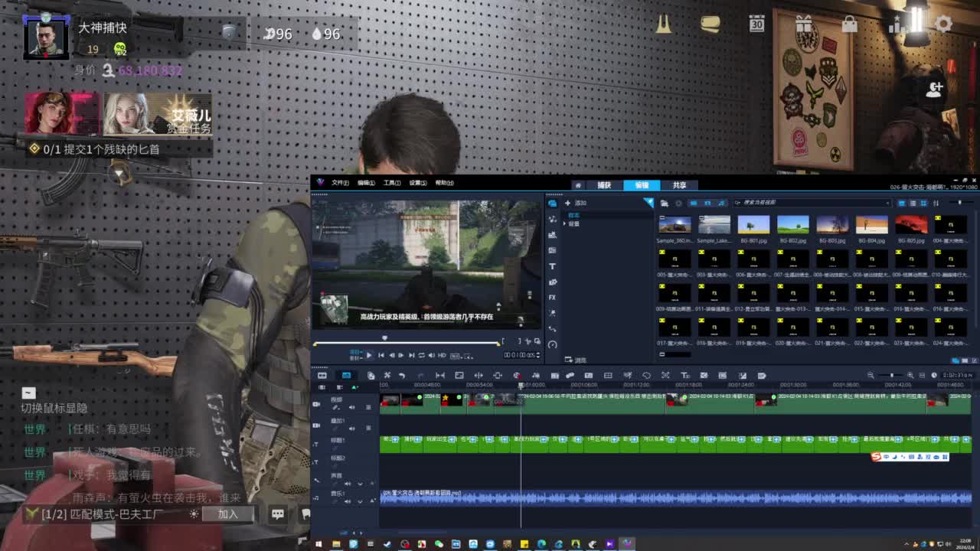The width and height of the screenshot is (980, 551).
Task: Open the Track Manager (T) timeline tool
Action: point(684,375)
